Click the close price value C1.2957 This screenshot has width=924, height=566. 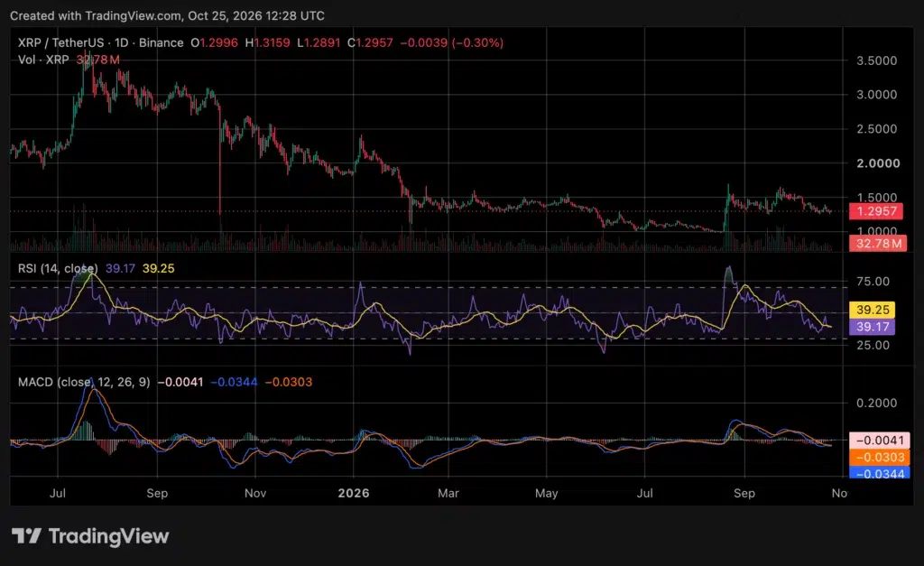coord(370,42)
